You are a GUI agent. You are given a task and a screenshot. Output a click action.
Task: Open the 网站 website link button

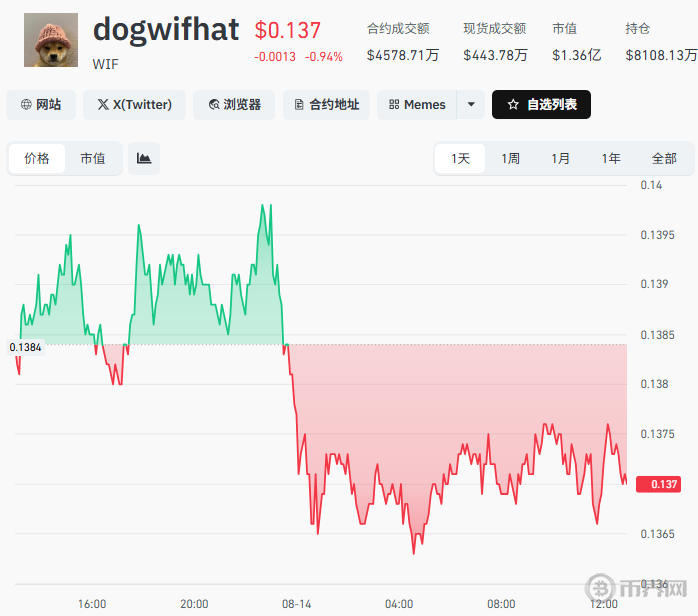tap(41, 105)
